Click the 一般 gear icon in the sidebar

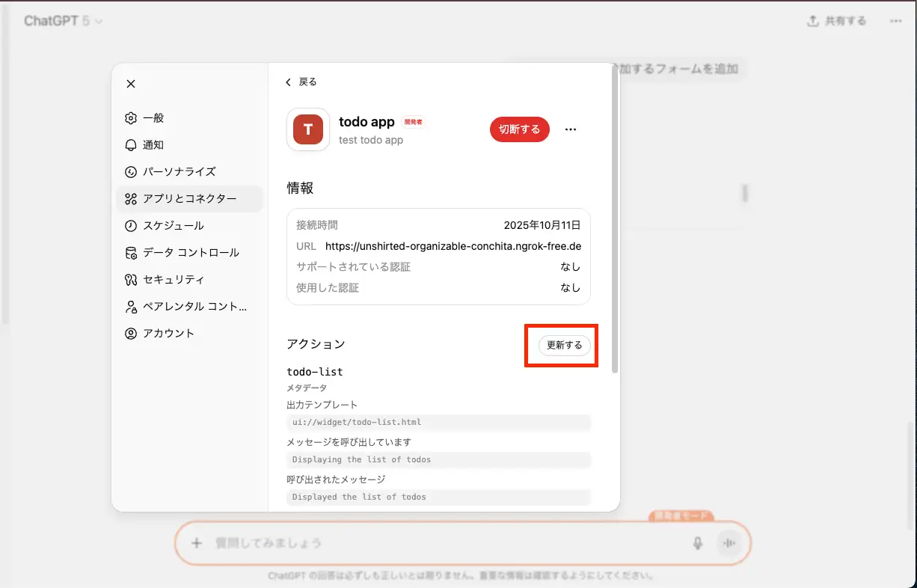[131, 118]
